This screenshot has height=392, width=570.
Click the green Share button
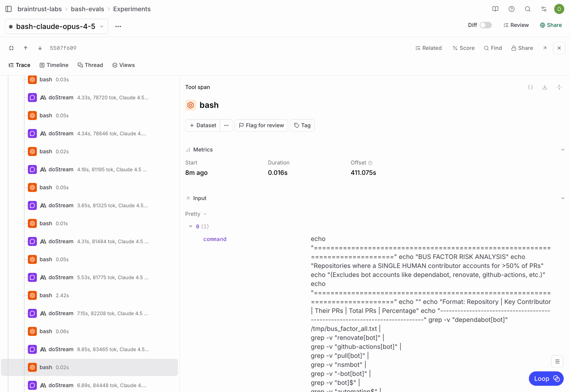(x=551, y=25)
